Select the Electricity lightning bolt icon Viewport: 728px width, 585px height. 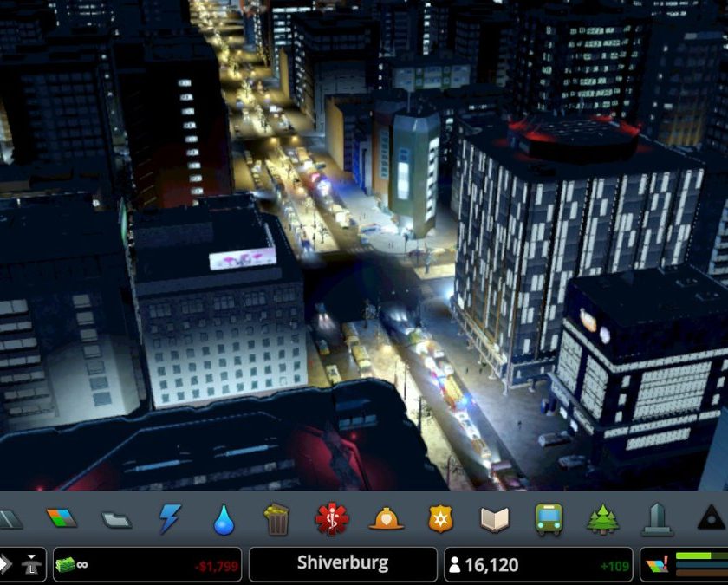170,518
